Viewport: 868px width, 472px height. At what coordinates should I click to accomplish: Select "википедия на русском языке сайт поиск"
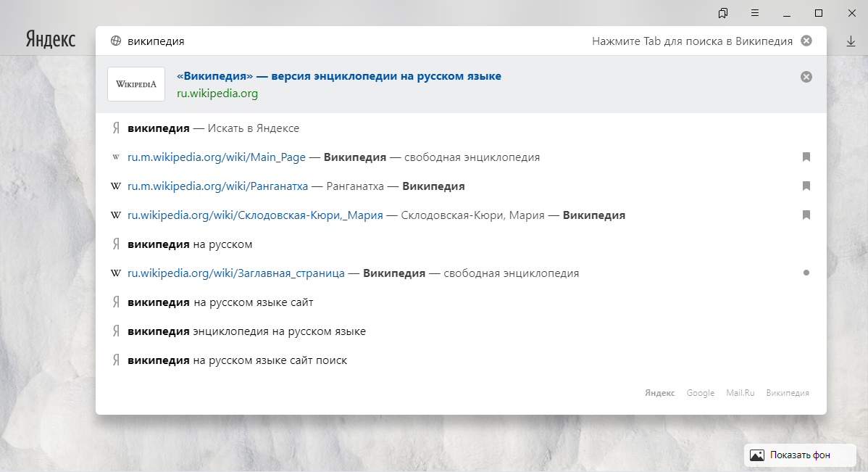(461, 360)
